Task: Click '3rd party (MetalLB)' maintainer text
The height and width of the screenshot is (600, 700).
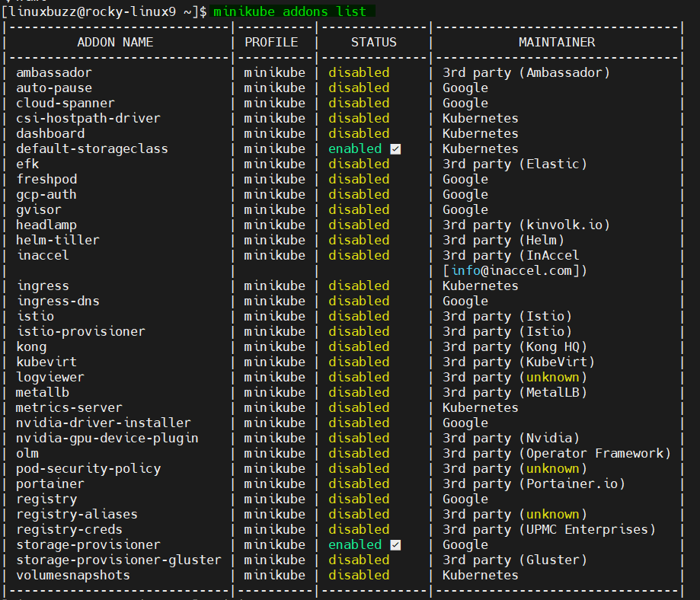Action: 515,392
